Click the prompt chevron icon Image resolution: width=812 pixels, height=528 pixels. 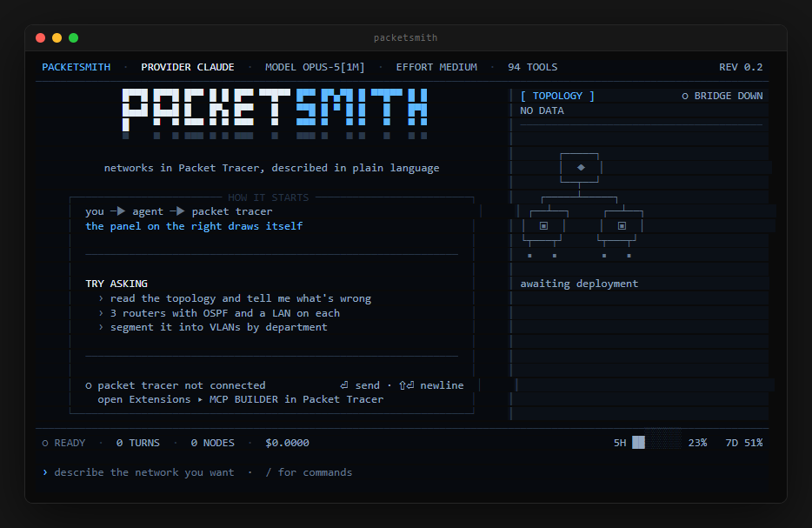pyautogui.click(x=45, y=472)
